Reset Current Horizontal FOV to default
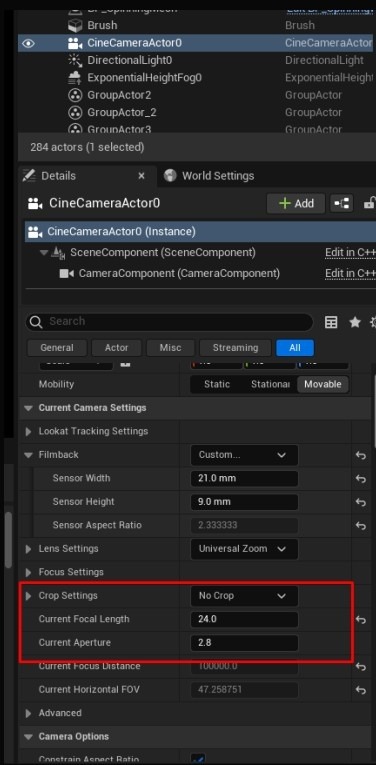Image resolution: width=376 pixels, height=765 pixels. coord(361,690)
